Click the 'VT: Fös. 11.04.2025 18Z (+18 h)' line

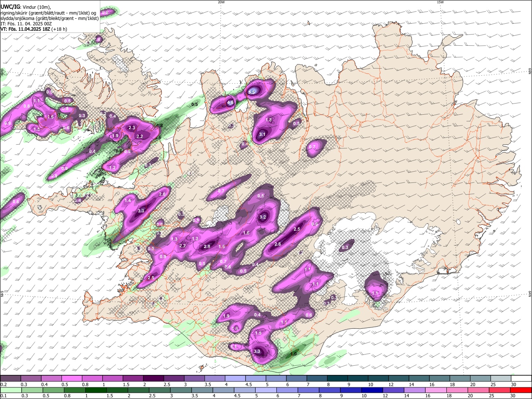pos(34,29)
